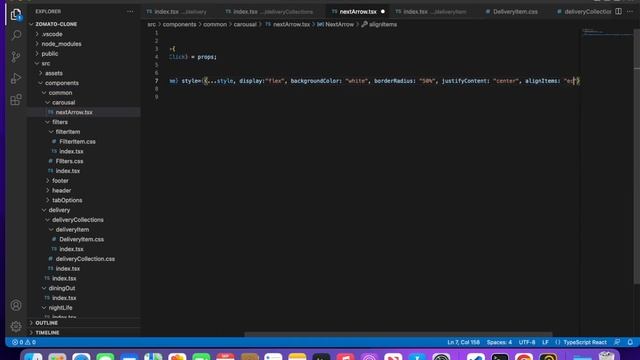Click the horizontal editor scrollbar
The width and height of the screenshot is (640, 360).
pos(398,334)
